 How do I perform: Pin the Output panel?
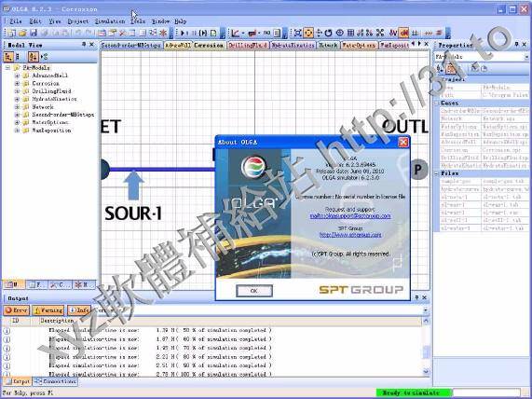point(417,297)
